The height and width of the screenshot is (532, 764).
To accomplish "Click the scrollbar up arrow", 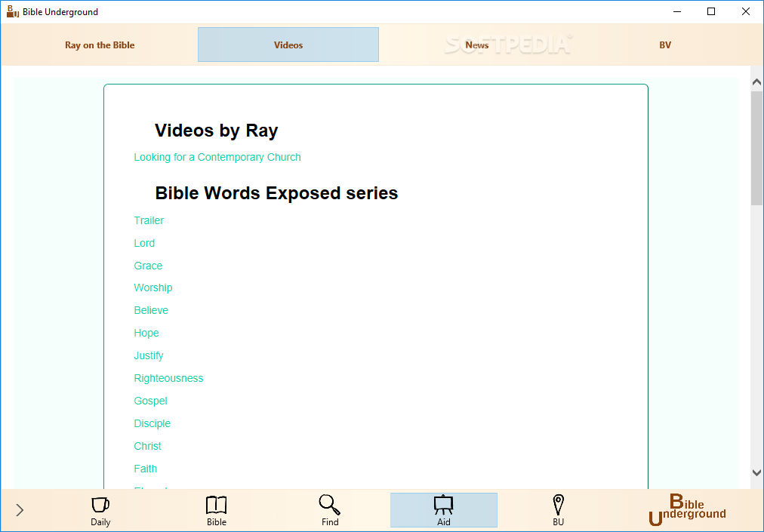I will [756, 83].
